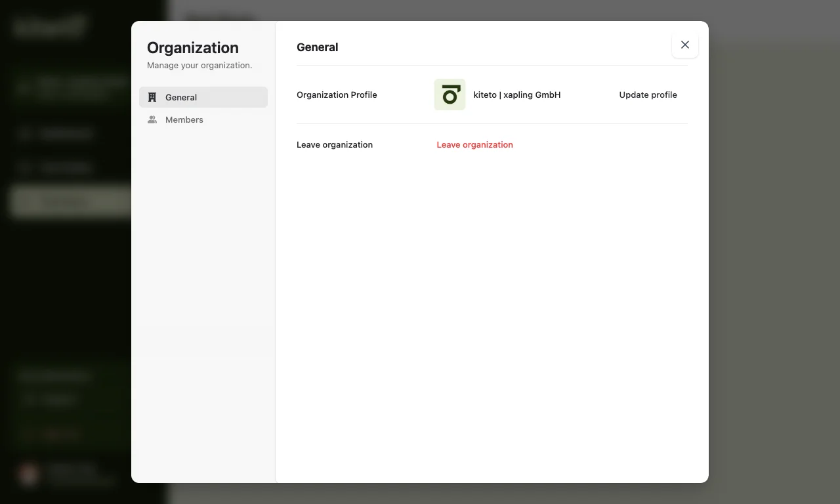Click the building icon beside General
840x504 pixels.
[152, 97]
